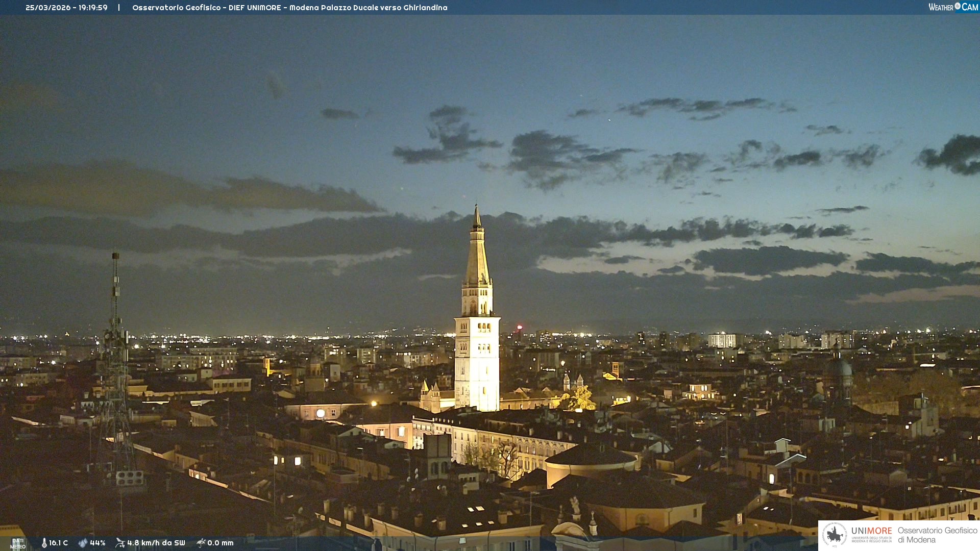Viewport: 980px width, 551px height.
Task: Click the 44% humidity value
Action: click(x=97, y=543)
